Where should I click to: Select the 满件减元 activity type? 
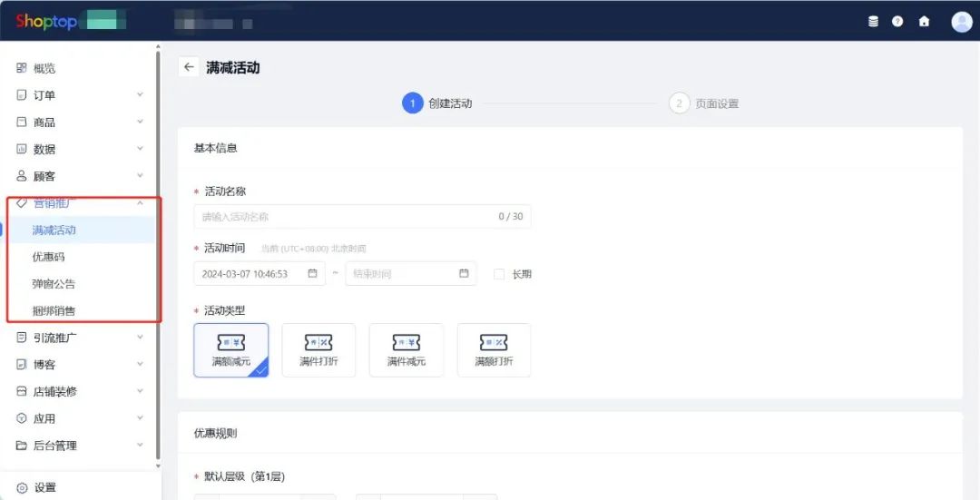point(407,350)
